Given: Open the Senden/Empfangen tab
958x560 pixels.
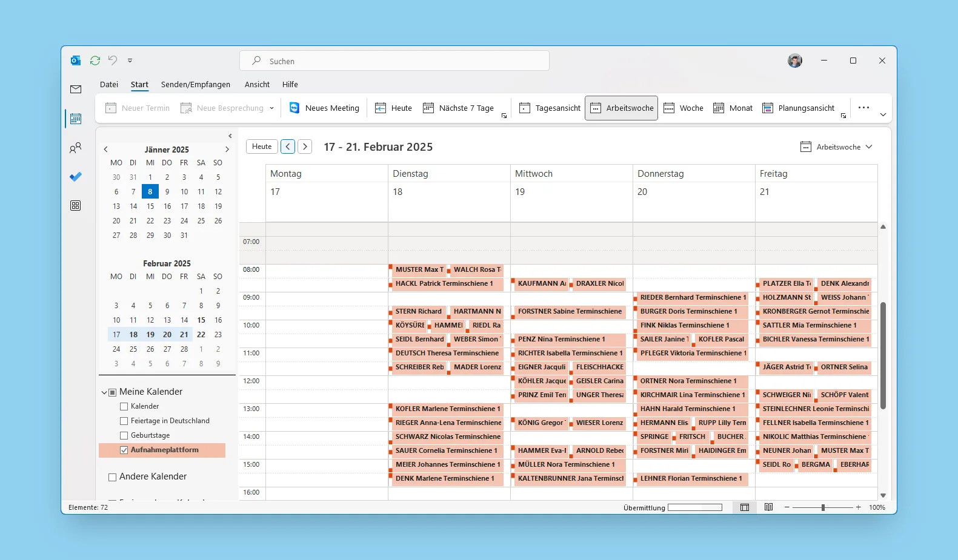Looking at the screenshot, I should tap(196, 85).
